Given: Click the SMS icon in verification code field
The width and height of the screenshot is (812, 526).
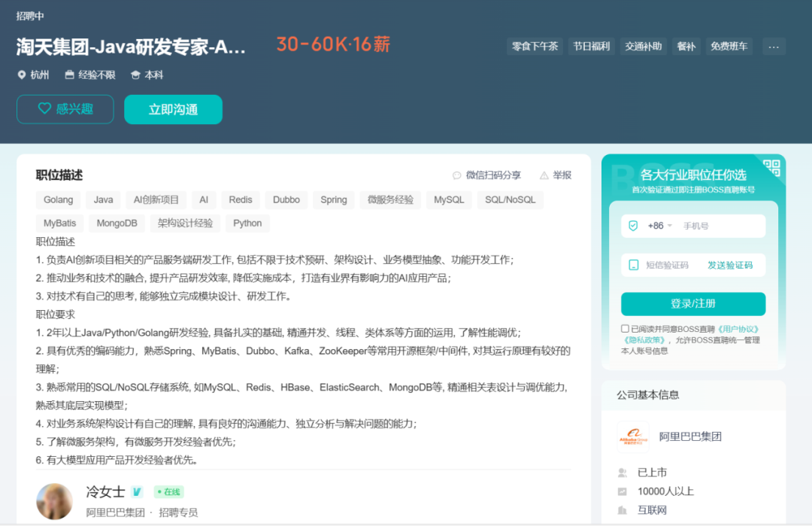Looking at the screenshot, I should (635, 264).
